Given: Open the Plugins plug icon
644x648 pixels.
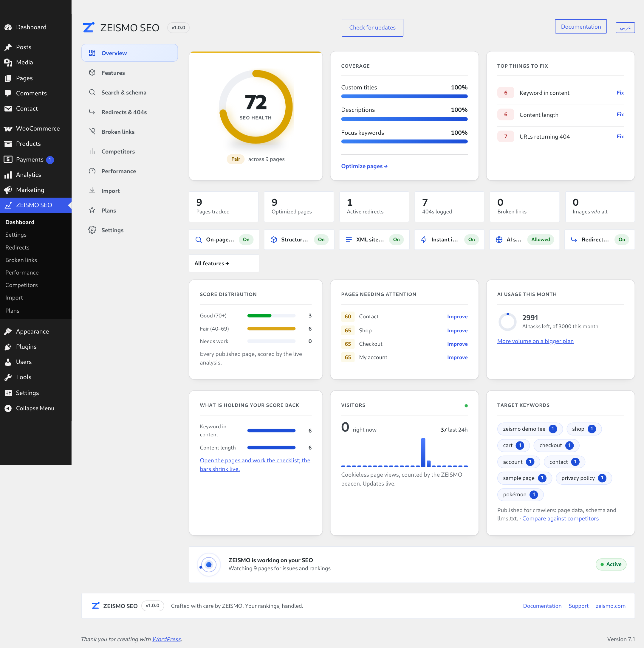Looking at the screenshot, I should point(8,347).
